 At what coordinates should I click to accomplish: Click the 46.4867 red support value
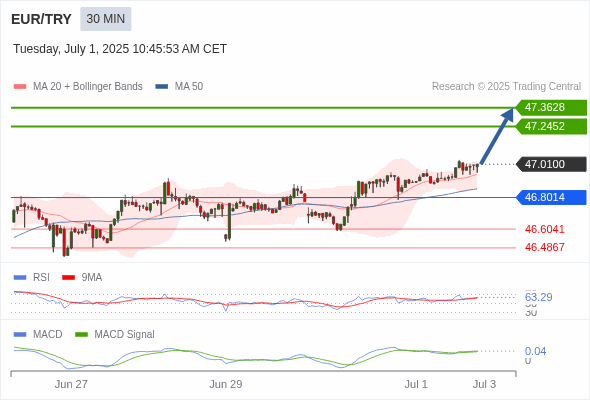tap(544, 247)
